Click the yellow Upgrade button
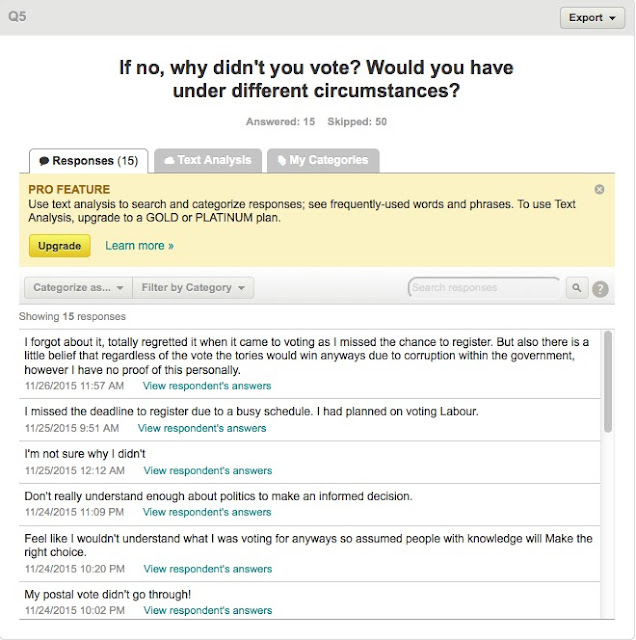The image size is (636, 640). [x=60, y=246]
